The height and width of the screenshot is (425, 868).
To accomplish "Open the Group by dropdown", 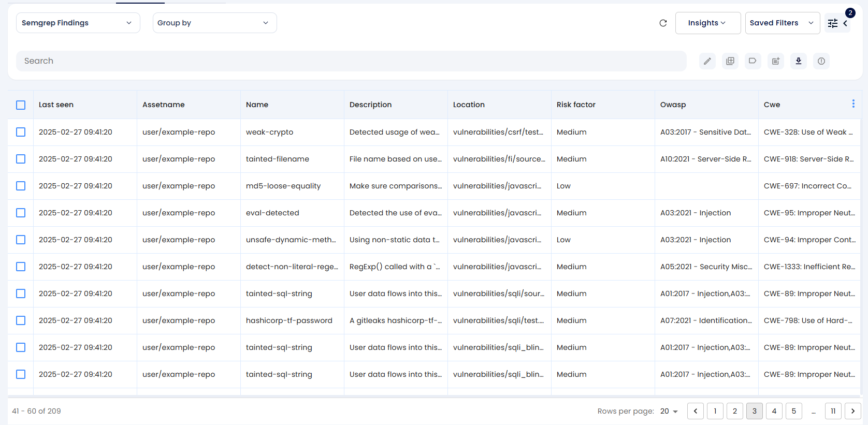I will coord(215,23).
